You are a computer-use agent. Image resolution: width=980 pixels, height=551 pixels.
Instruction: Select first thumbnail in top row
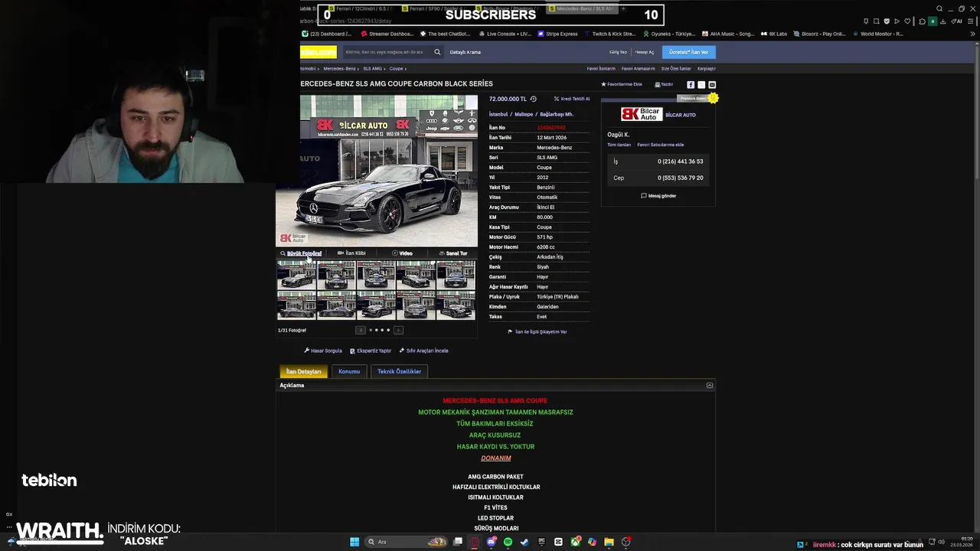[x=296, y=275]
